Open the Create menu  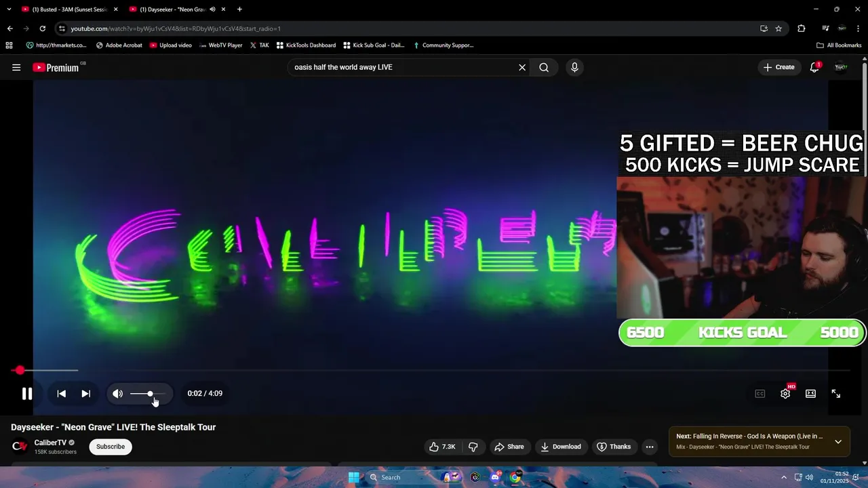778,67
